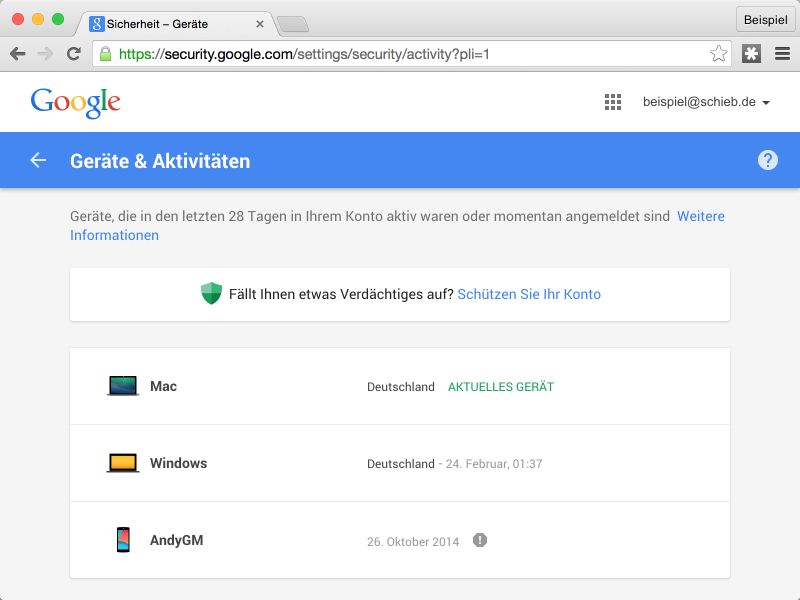The width and height of the screenshot is (800, 600).
Task: Click the Windows laptop icon
Action: coord(123,463)
